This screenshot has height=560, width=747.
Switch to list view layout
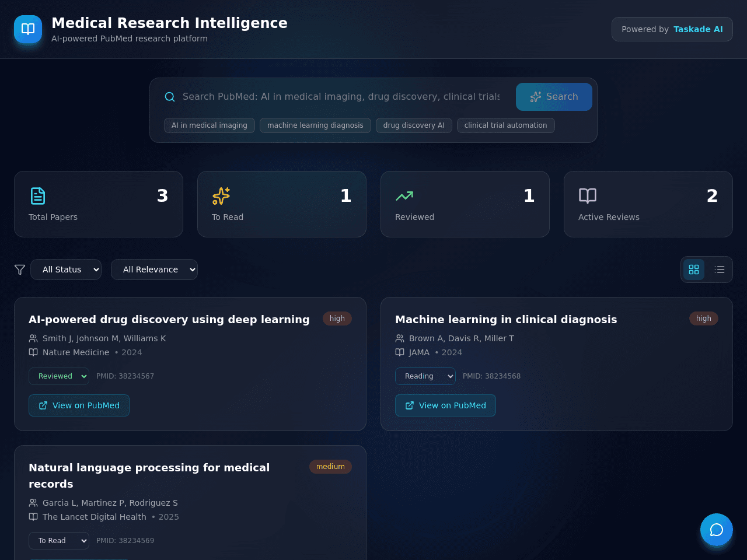[720, 269]
